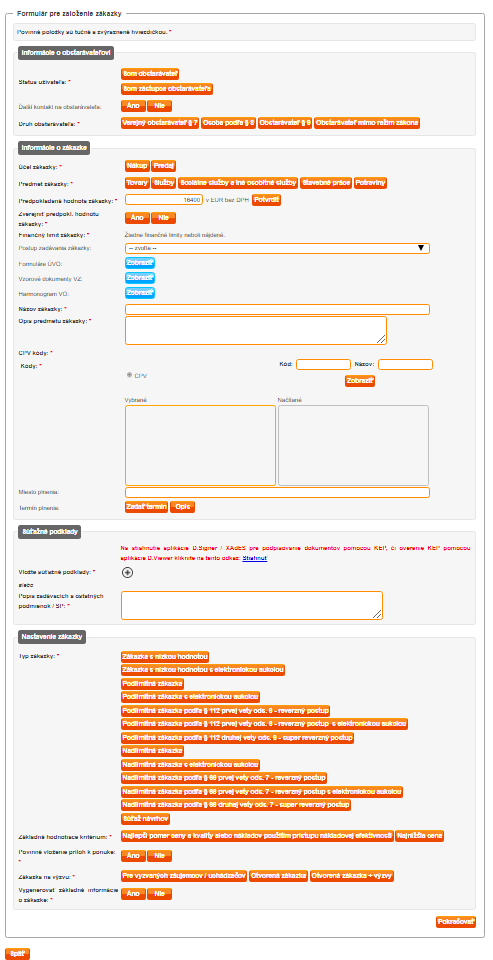Image resolution: width=493 pixels, height=960 pixels.
Task: Click the Pokračovať button
Action: pos(456,922)
